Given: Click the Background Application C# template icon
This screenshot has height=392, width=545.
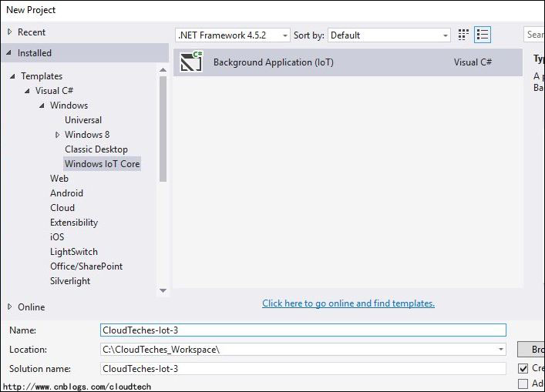Looking at the screenshot, I should pyautogui.click(x=191, y=62).
